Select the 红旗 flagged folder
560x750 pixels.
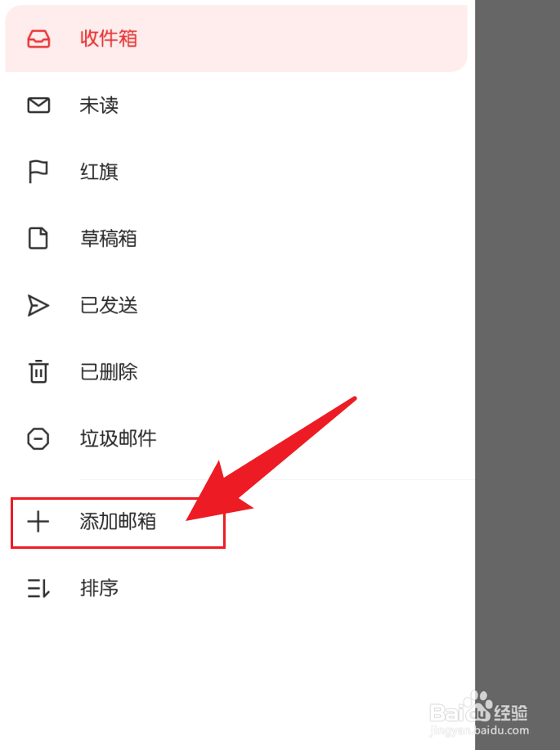236,172
